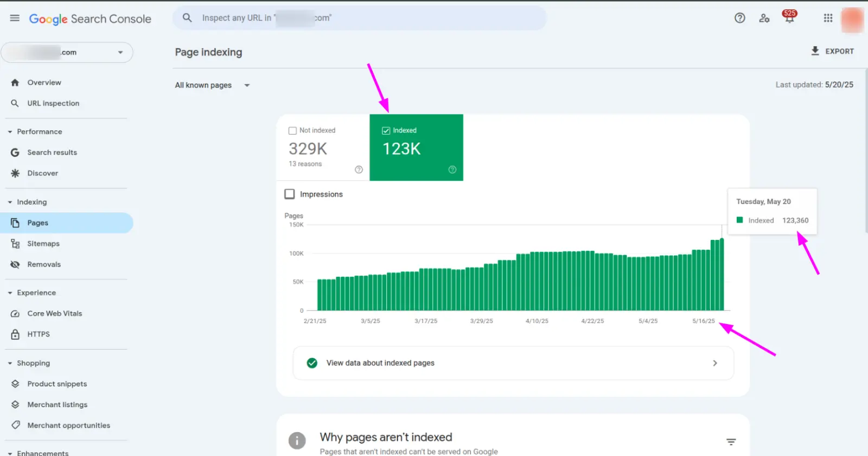Open View data about indexed pages
Viewport: 868px width, 456px height.
[513, 363]
